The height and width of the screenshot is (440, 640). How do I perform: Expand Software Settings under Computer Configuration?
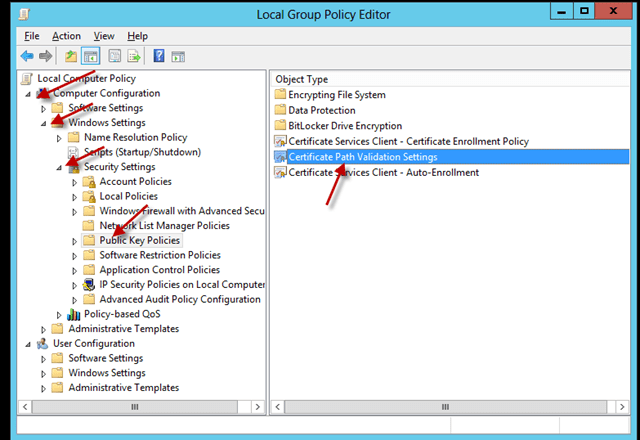[x=43, y=109]
